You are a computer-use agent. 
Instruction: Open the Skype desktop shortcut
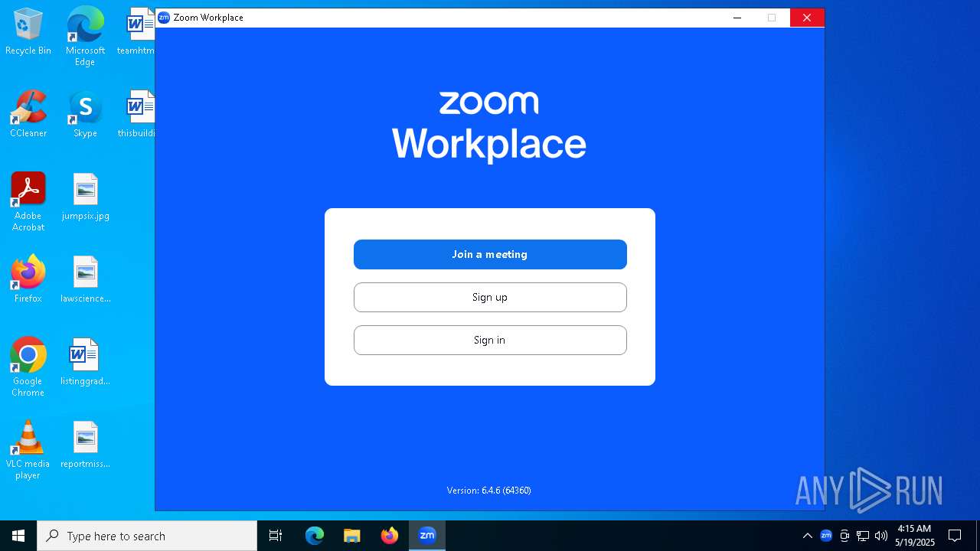85,115
